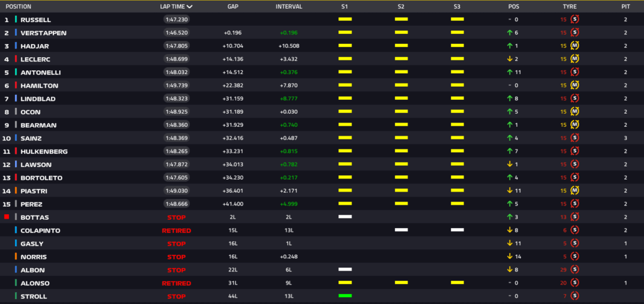The image size is (644, 304).
Task: Select driver name ANTONELLI
Action: [40, 72]
